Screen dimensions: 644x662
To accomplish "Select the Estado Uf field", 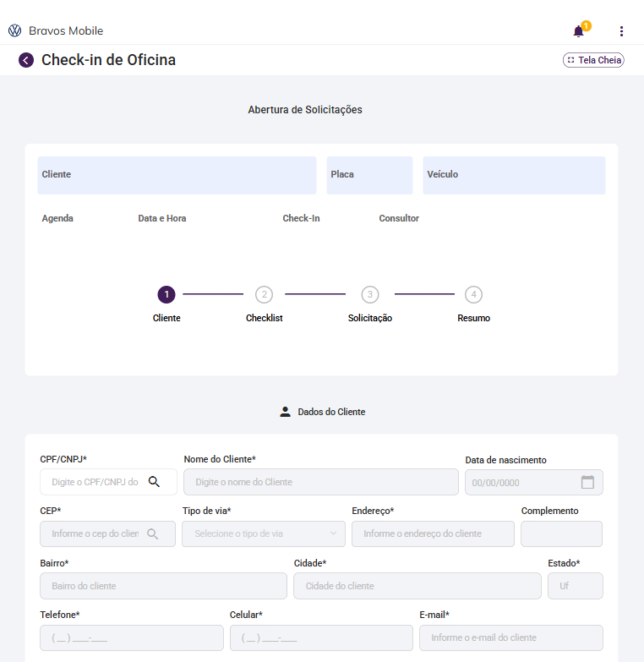I will point(575,586).
